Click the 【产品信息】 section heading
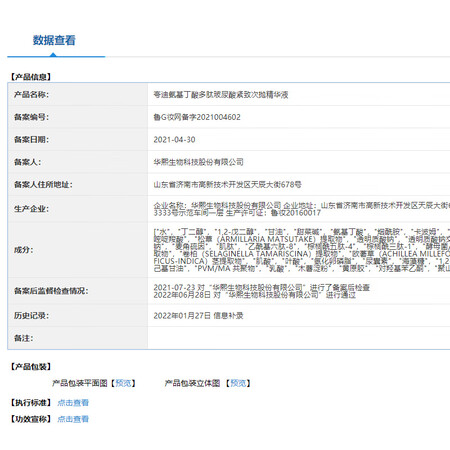Viewport: 450px width, 450px height. click(x=31, y=77)
